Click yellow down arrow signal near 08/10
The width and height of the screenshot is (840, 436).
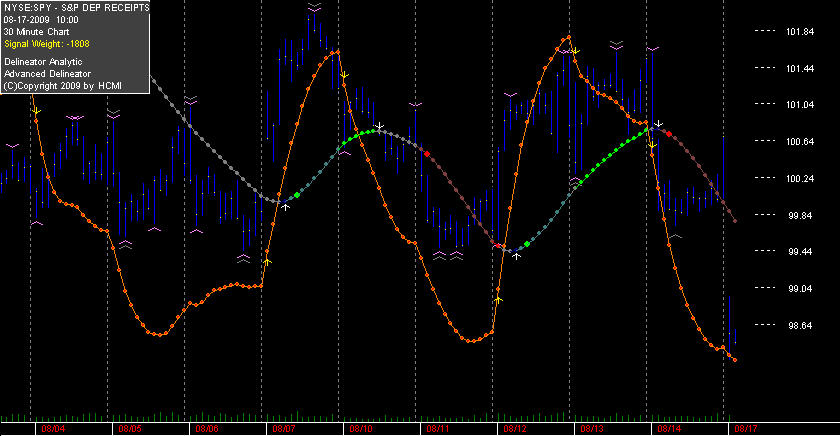344,75
